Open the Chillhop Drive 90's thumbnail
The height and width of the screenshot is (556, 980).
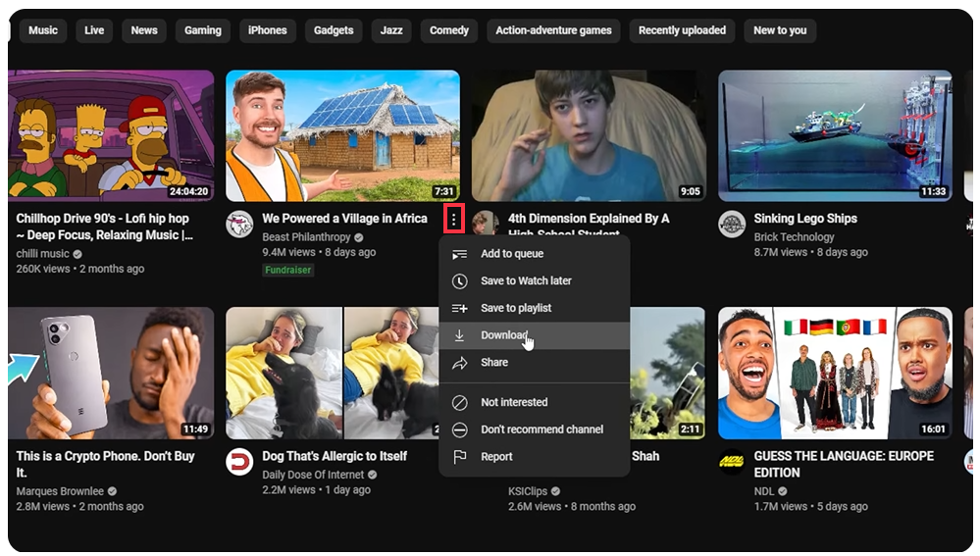(x=111, y=135)
